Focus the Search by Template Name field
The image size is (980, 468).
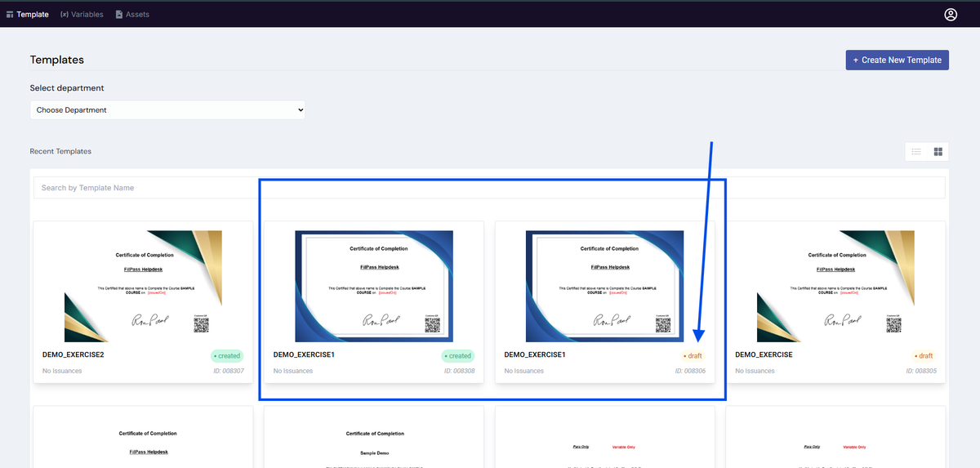(489, 188)
